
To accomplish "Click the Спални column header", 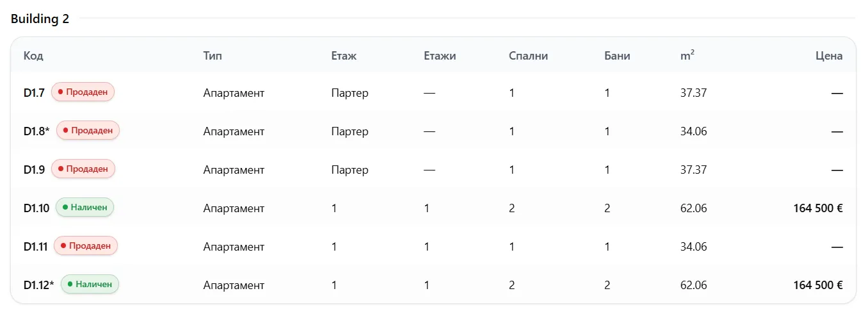I will coord(528,56).
